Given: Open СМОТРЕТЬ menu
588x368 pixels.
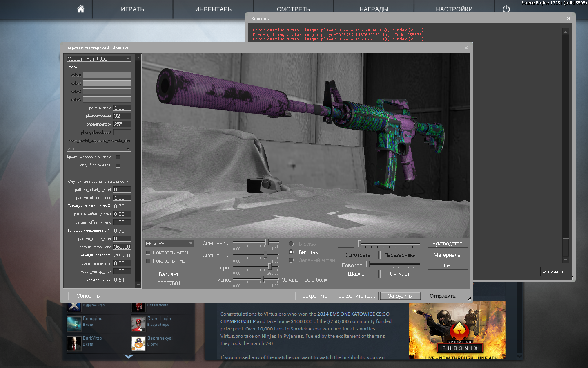Looking at the screenshot, I should point(293,9).
